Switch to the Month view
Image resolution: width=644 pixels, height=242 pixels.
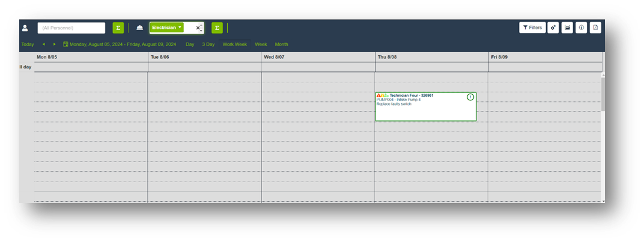[x=281, y=44]
